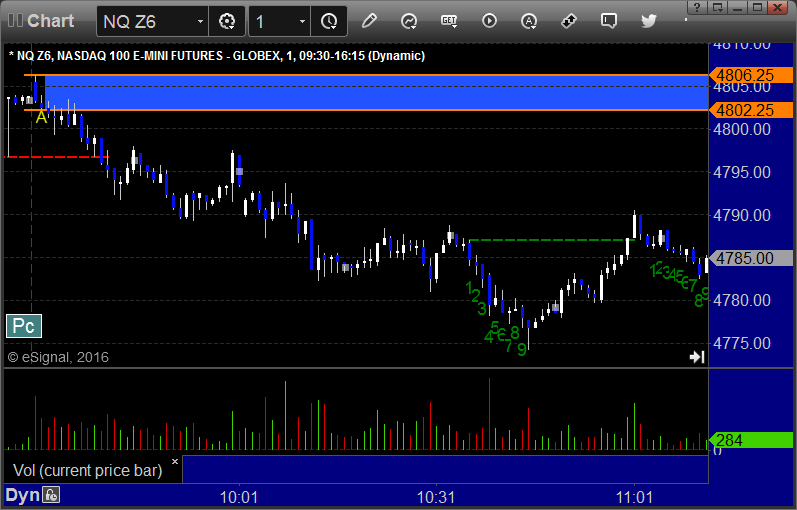Open the GET tools icon menu
Image resolution: width=797 pixels, height=510 pixels.
point(449,21)
